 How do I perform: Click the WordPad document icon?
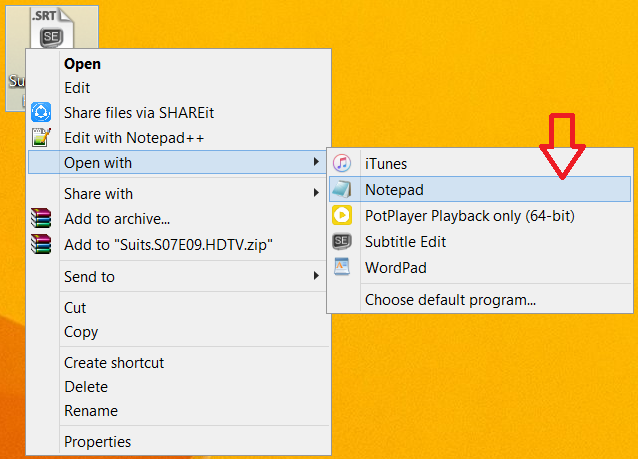[x=343, y=267]
